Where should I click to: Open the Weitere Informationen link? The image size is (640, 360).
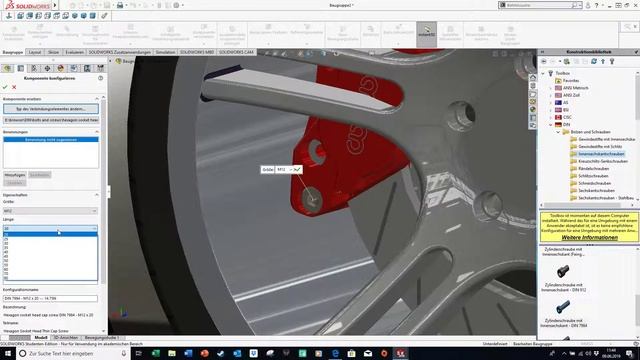coord(589,238)
